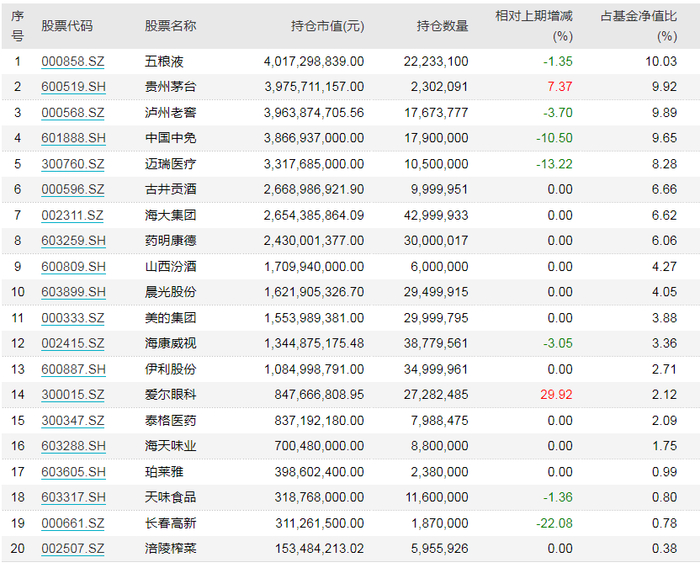Click net value ratio 10.03
The height and width of the screenshot is (563, 700).
661,61
